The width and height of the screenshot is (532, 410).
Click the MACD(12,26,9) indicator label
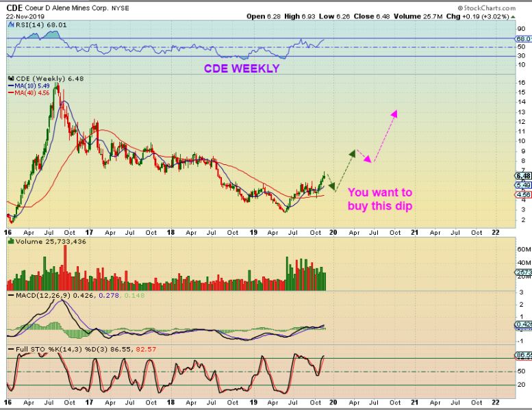tap(42, 296)
